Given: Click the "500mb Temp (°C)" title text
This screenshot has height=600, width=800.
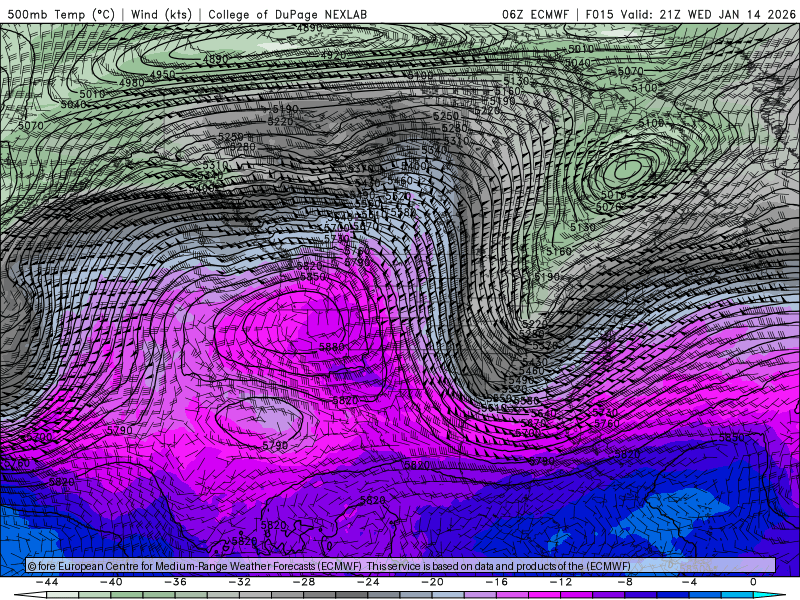Looking at the screenshot, I should (x=61, y=14).
